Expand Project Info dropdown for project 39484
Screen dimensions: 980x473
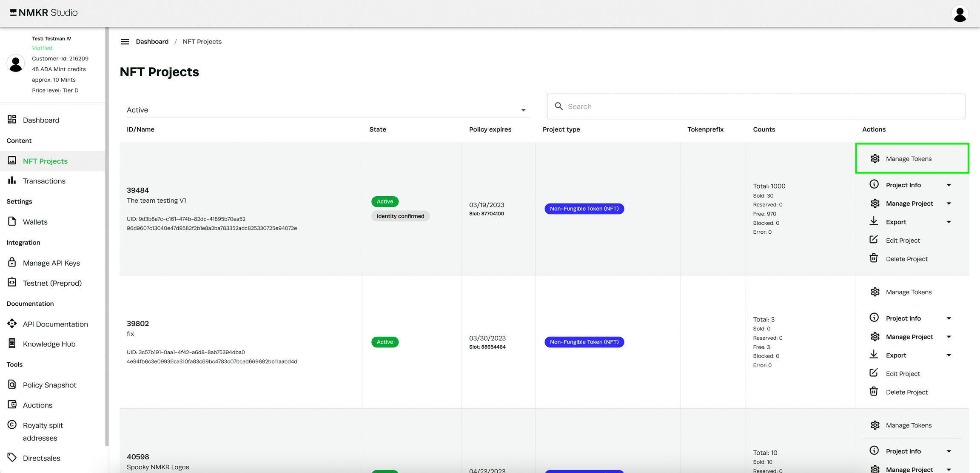(x=949, y=185)
